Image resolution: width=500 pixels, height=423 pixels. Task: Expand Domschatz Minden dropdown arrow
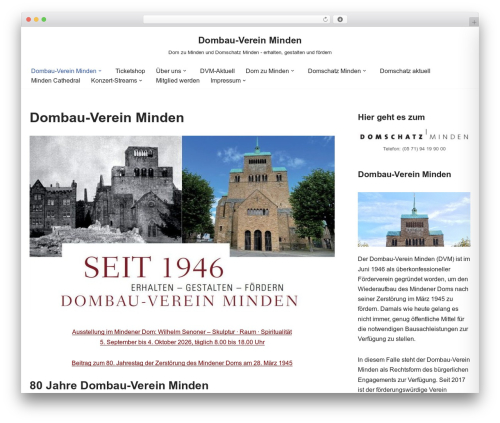click(364, 71)
